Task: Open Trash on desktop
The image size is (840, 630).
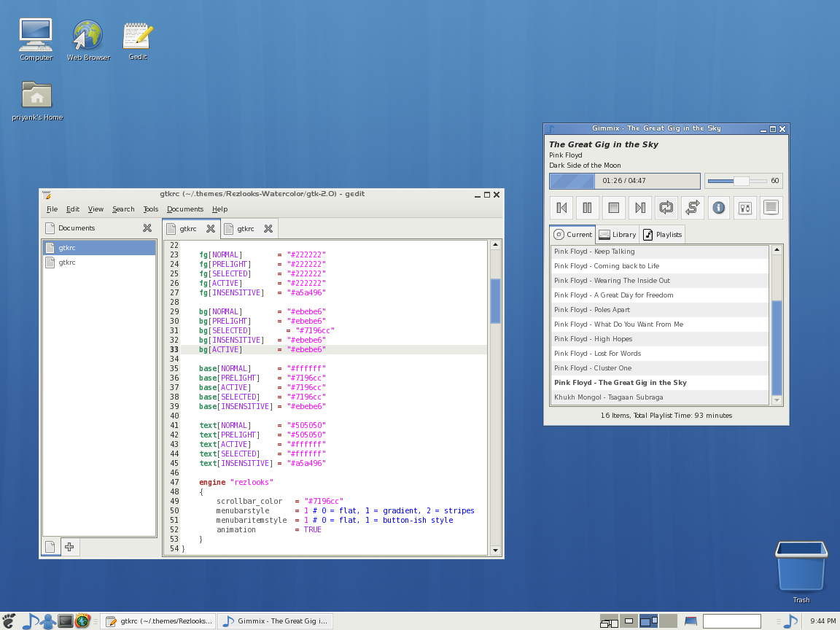Action: pyautogui.click(x=801, y=572)
